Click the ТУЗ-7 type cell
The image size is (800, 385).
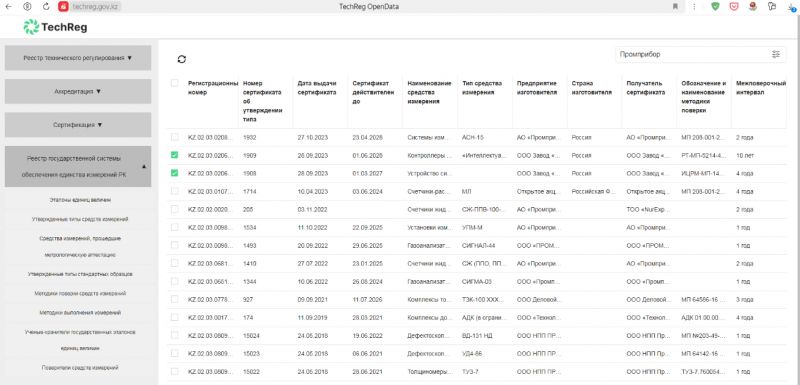click(470, 371)
